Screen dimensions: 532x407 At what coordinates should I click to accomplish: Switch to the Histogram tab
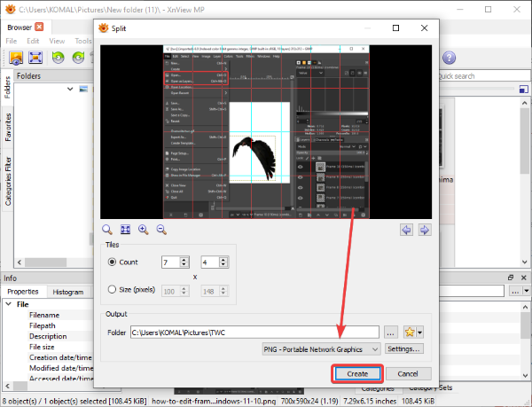click(x=68, y=291)
